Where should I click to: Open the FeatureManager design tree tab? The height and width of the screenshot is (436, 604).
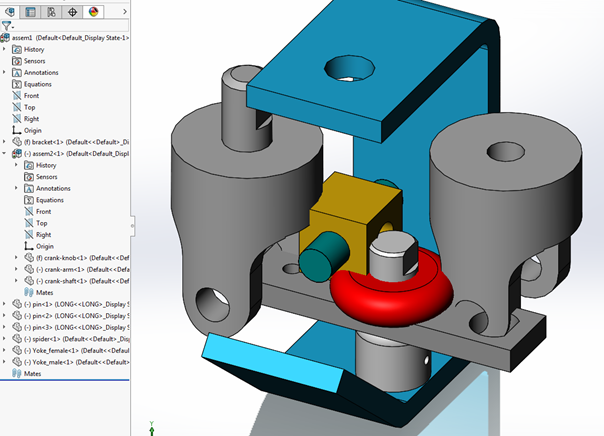click(10, 12)
